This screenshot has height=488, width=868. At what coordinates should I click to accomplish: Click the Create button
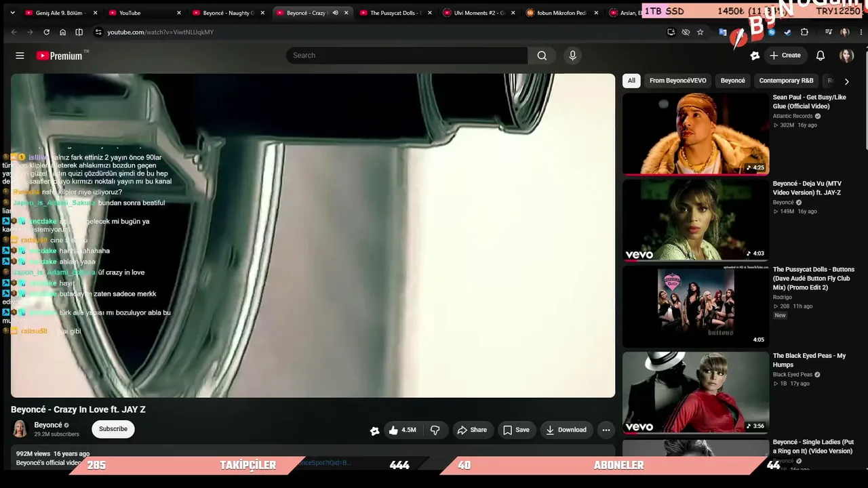785,56
